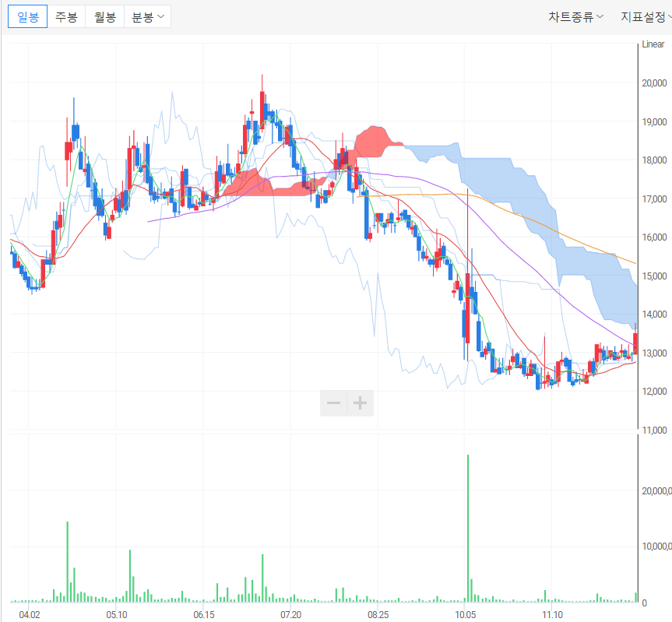
Task: Click the 11.10 date label
Action: (x=552, y=615)
